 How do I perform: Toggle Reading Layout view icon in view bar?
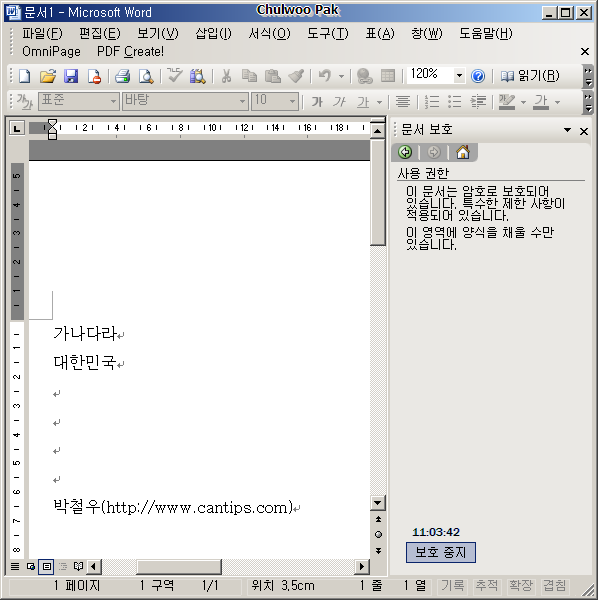point(78,566)
